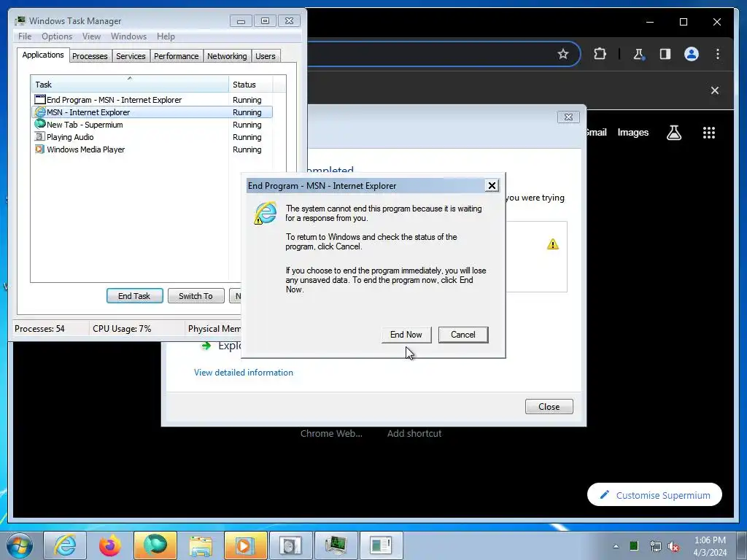Viewport: 747px width, 560px height.
Task: Click the green Task Manager tray icon
Action: (634, 545)
